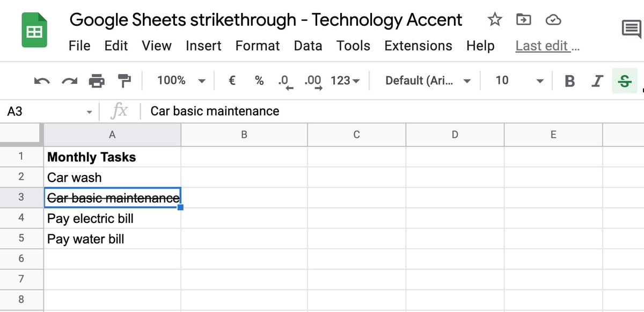
Task: Activate the paint format tool
Action: point(124,81)
